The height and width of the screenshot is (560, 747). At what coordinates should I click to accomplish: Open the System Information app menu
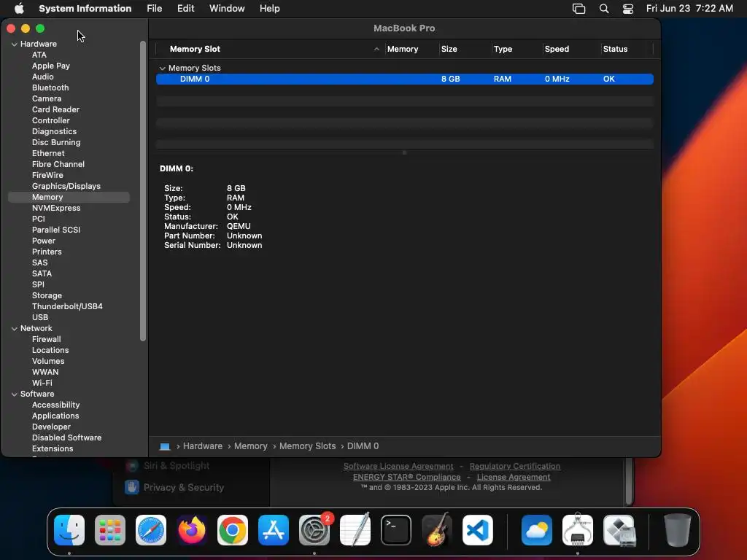click(x=85, y=9)
